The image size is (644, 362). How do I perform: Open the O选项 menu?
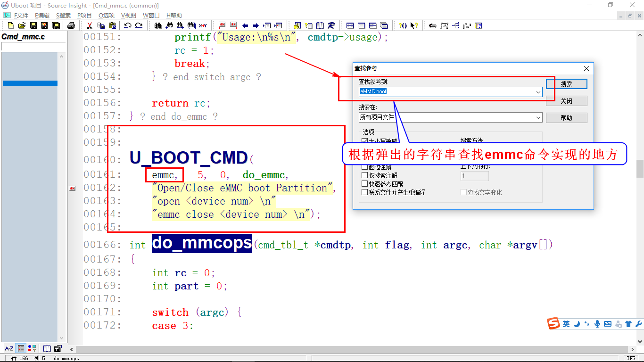[x=106, y=15]
